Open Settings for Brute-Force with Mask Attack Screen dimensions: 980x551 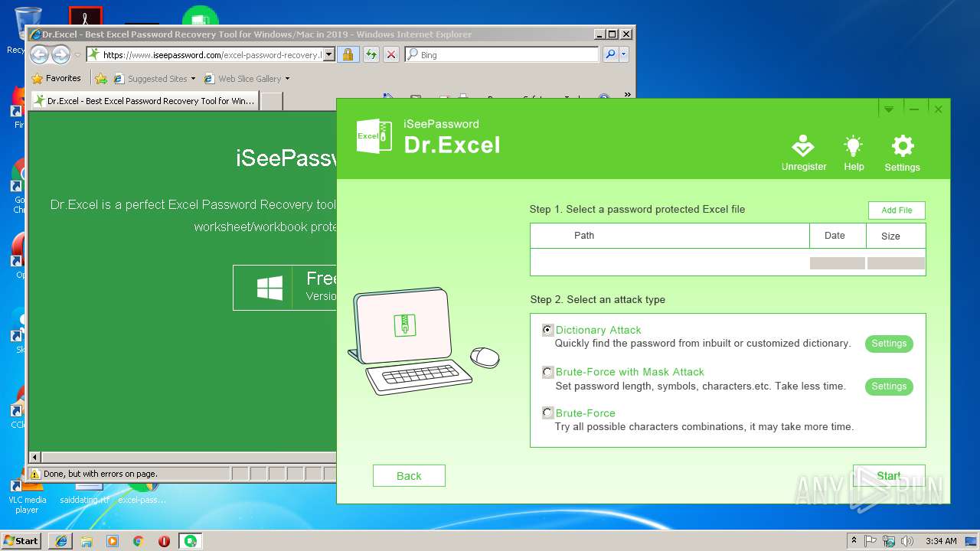coord(889,386)
